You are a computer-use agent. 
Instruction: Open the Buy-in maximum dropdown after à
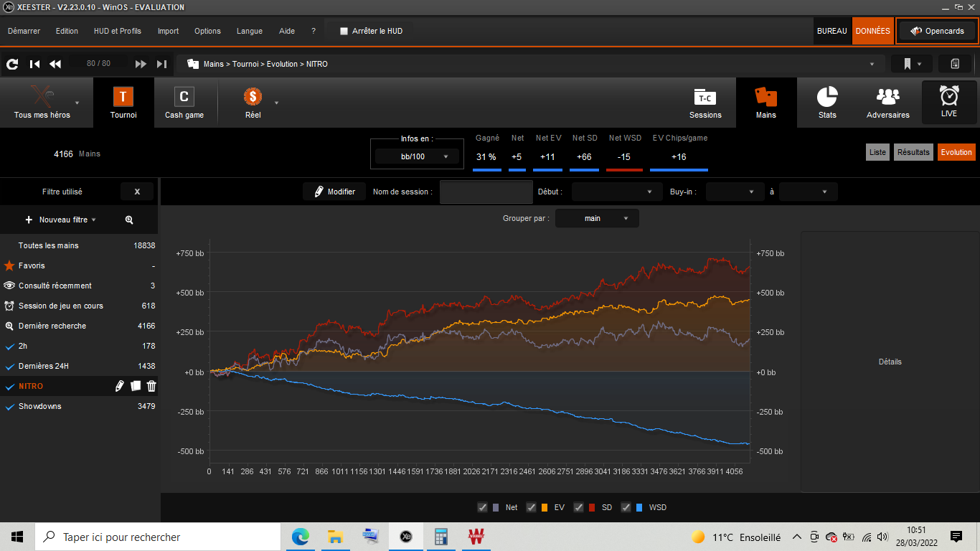tap(809, 192)
